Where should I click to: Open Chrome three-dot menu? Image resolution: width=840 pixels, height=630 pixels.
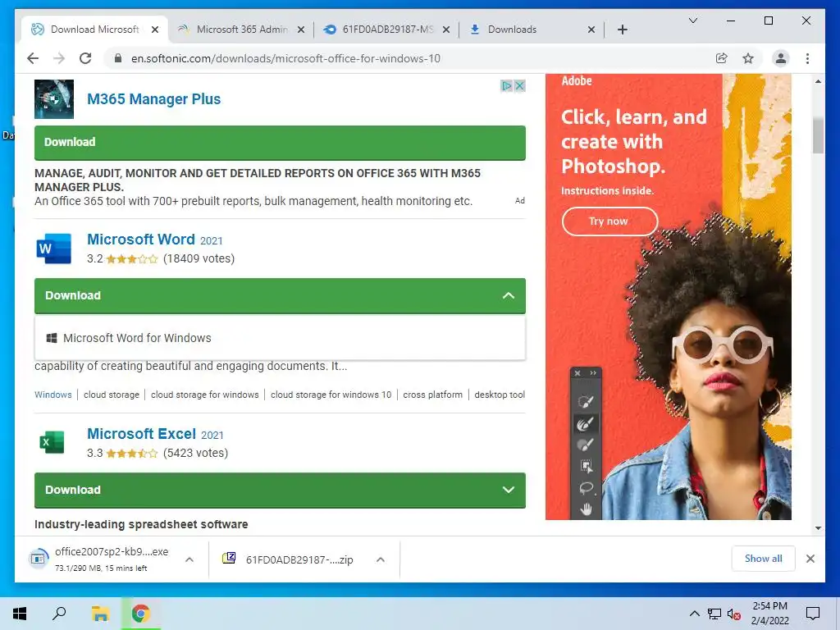coord(807,58)
